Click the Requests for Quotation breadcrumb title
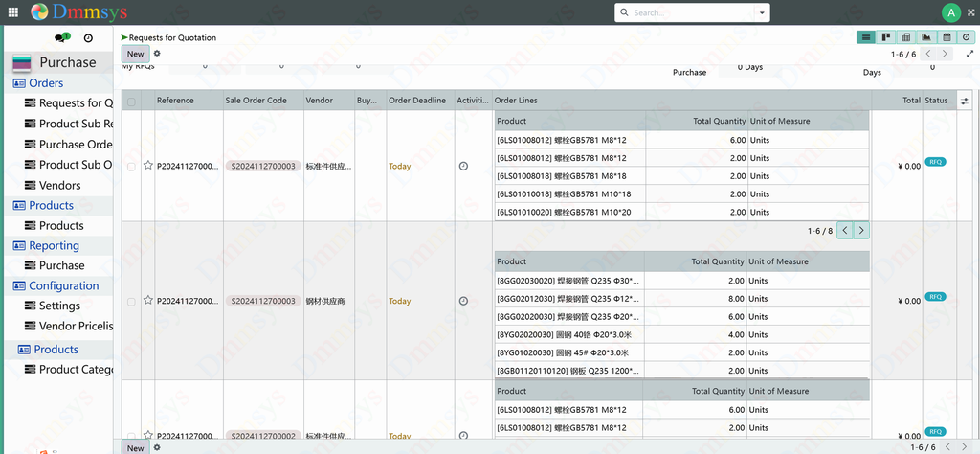The image size is (980, 454). (x=172, y=37)
